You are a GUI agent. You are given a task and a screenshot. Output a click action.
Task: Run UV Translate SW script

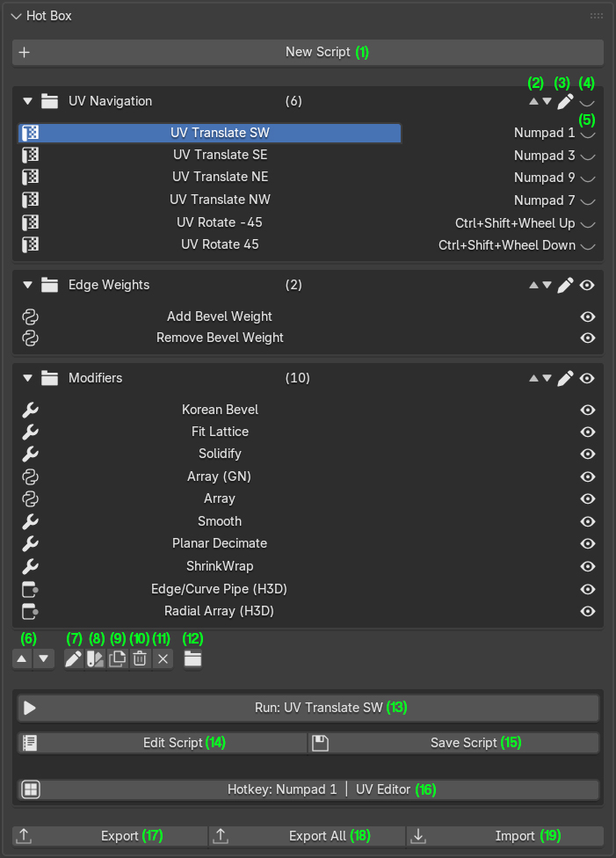point(308,708)
